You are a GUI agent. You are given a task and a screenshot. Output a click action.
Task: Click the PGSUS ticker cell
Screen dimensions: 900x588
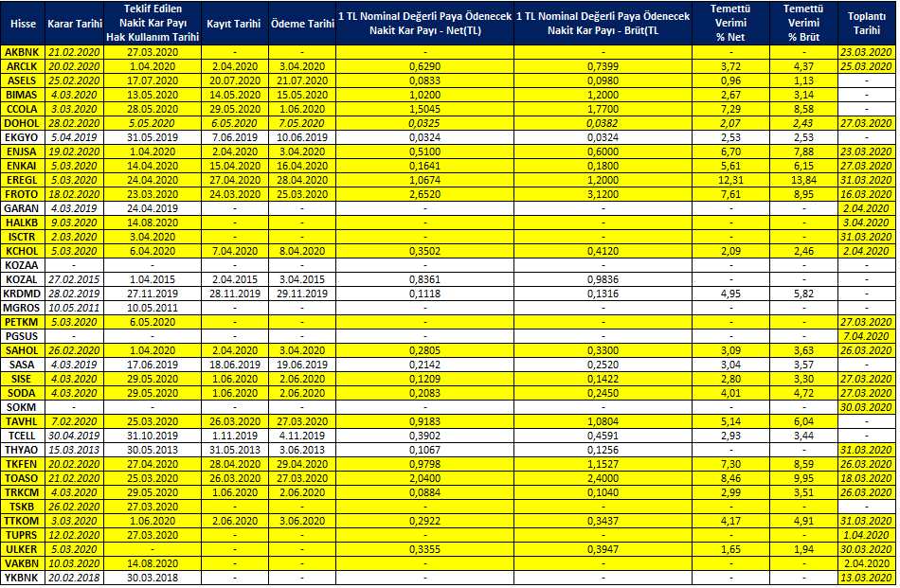coord(23,336)
